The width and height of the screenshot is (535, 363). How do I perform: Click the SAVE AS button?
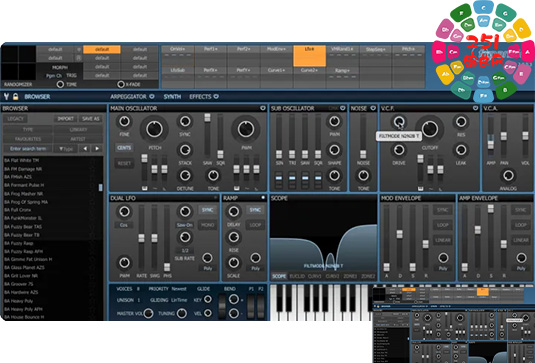(x=90, y=119)
